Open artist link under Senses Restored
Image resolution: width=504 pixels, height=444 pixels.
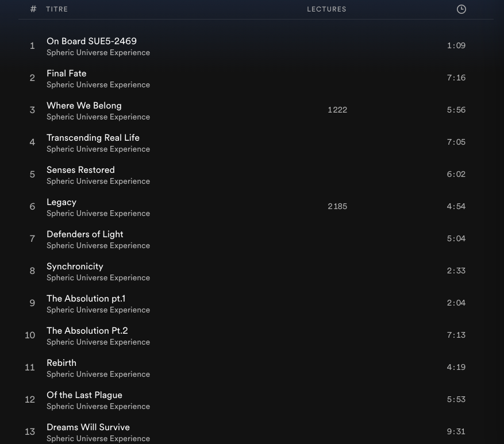[98, 181]
